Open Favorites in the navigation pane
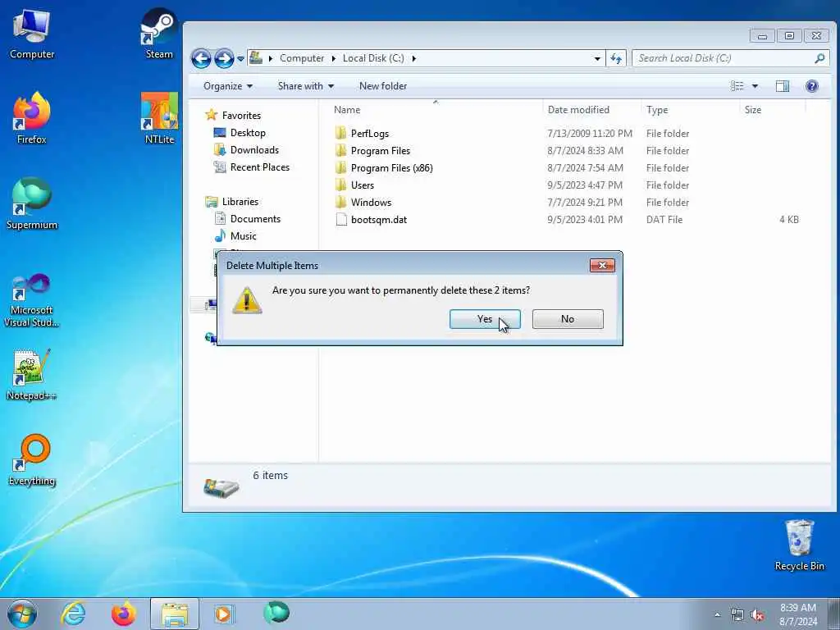The image size is (840, 630). 241,116
